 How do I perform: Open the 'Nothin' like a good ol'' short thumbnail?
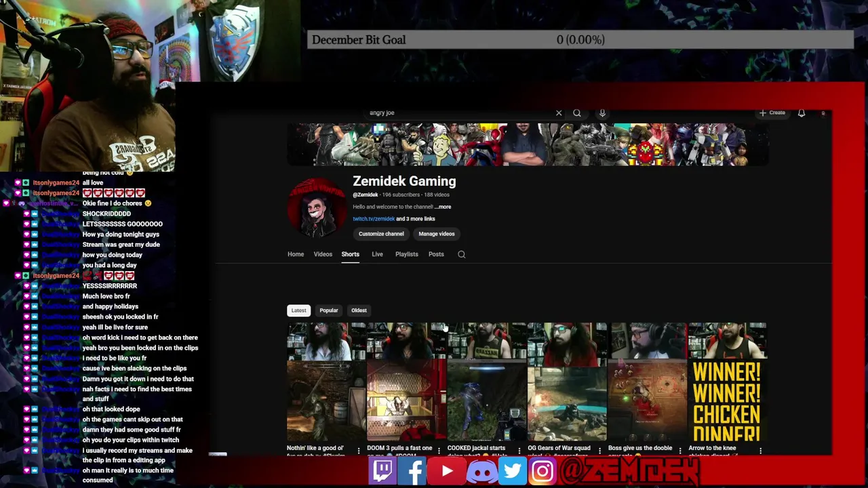point(326,382)
